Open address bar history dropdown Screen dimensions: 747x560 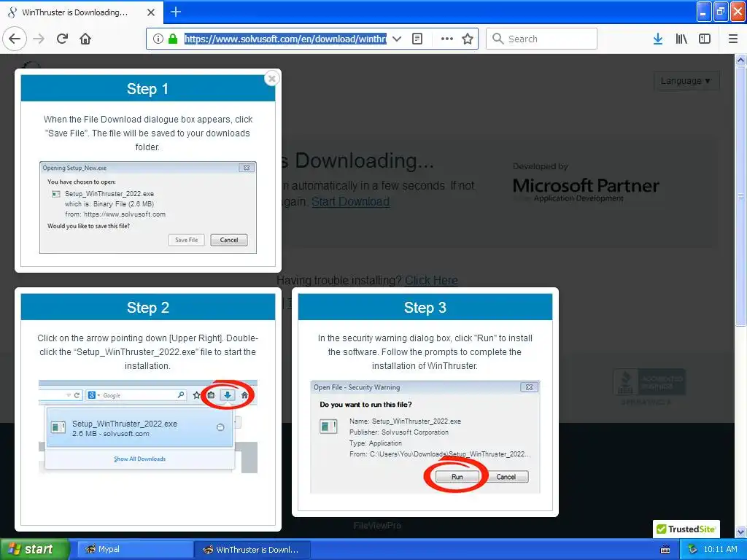click(x=397, y=39)
